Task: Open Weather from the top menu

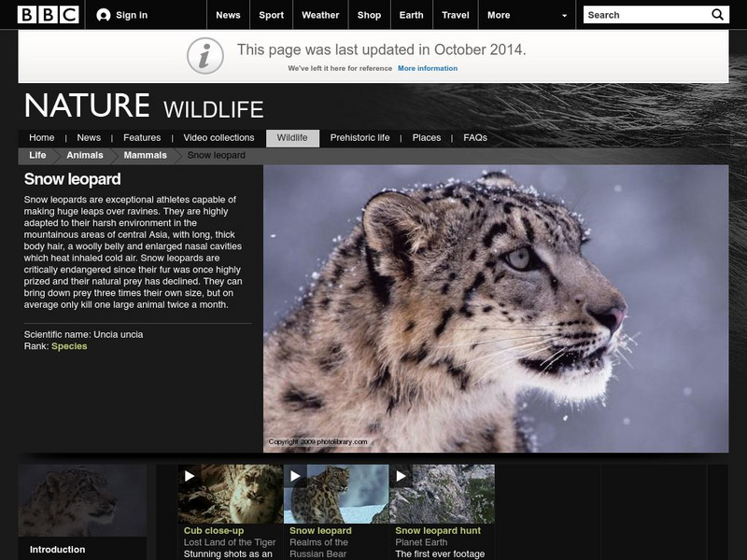Action: (x=319, y=15)
